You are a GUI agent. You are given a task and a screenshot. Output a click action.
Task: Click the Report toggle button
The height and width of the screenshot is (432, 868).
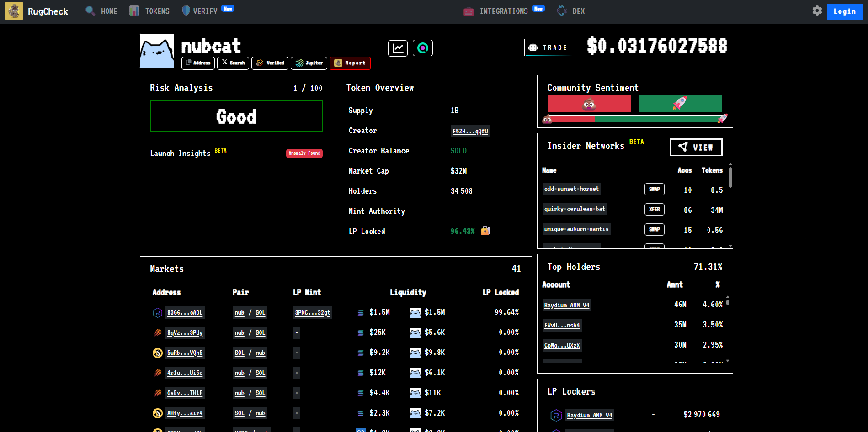pos(350,63)
